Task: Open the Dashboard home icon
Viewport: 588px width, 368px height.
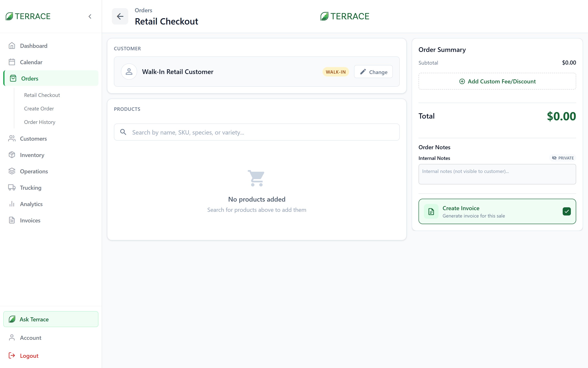Action: pos(12,46)
